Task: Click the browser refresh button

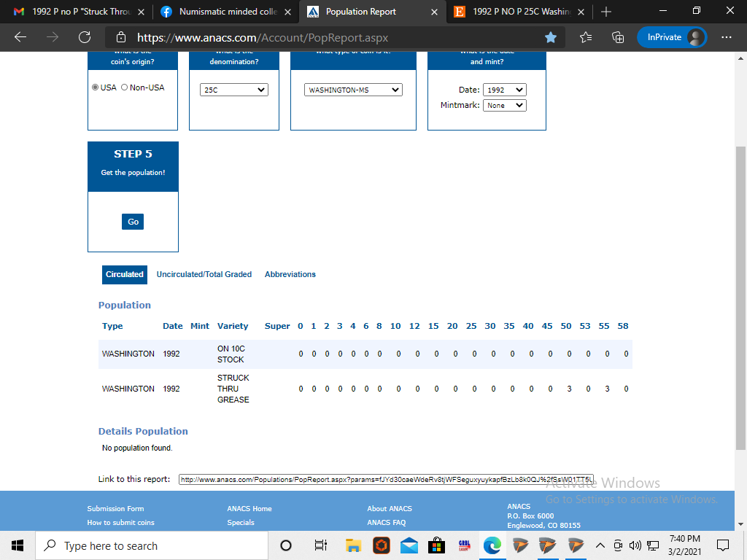Action: pyautogui.click(x=84, y=37)
